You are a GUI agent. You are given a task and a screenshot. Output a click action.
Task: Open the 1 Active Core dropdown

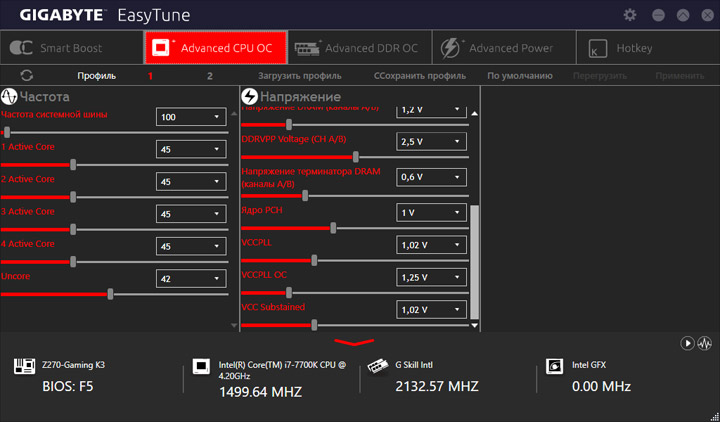(x=191, y=149)
